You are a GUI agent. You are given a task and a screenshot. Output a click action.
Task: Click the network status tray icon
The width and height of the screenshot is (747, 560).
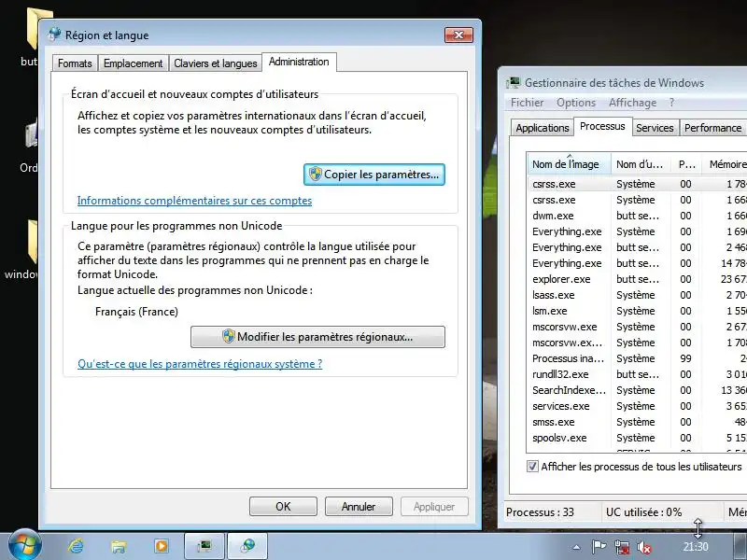(x=622, y=547)
